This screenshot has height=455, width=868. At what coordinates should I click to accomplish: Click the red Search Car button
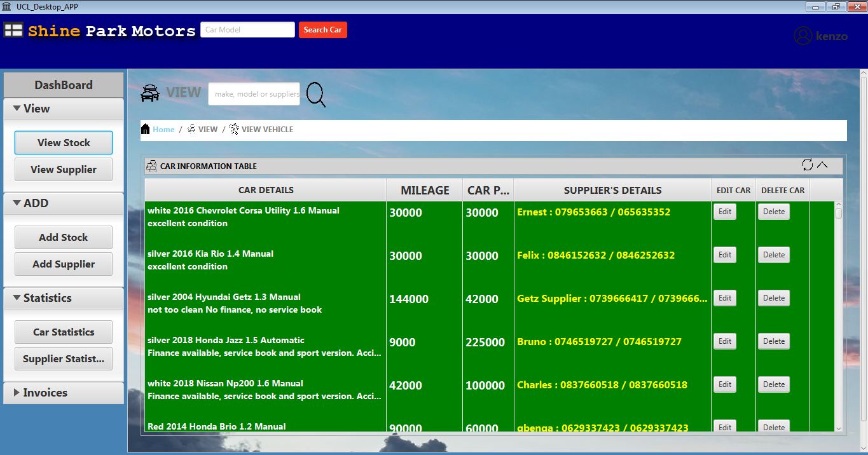(x=323, y=30)
